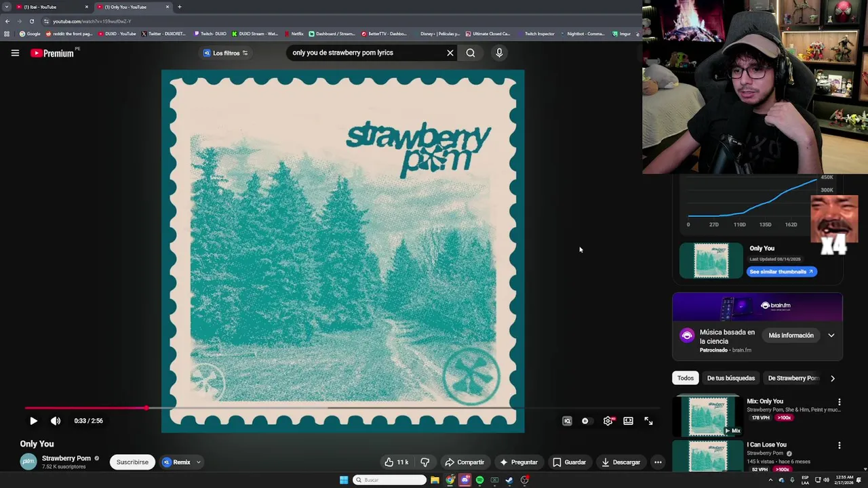
Task: Click the address bar URL field
Action: tap(339, 21)
